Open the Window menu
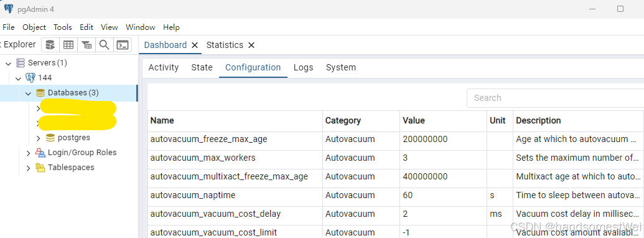 [141, 27]
